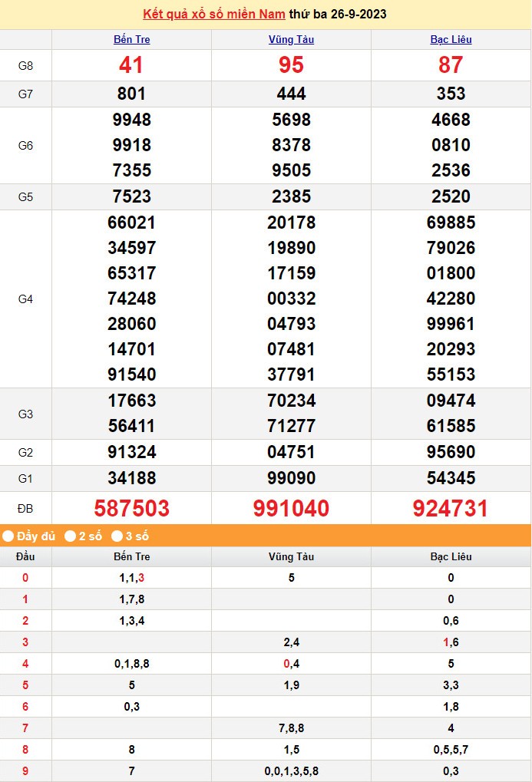Click the special prize number 587503
Viewport: 532px width, 782px height.
pos(131,508)
